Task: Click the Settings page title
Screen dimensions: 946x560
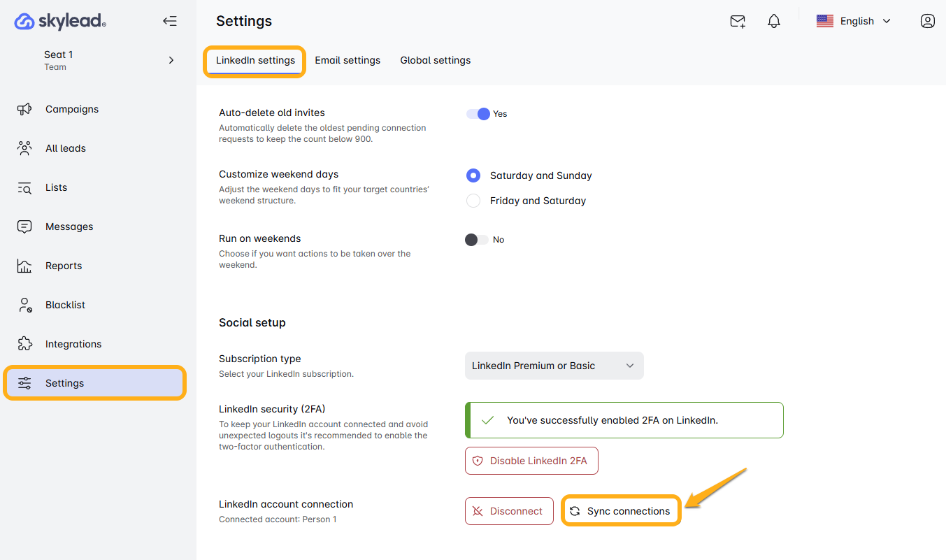Action: (x=244, y=21)
